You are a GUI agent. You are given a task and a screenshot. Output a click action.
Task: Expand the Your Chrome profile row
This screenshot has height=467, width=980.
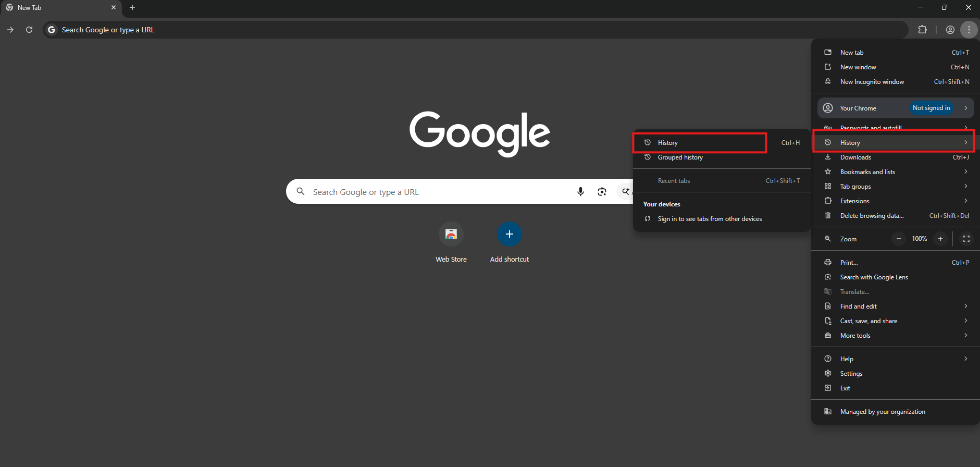pos(896,108)
